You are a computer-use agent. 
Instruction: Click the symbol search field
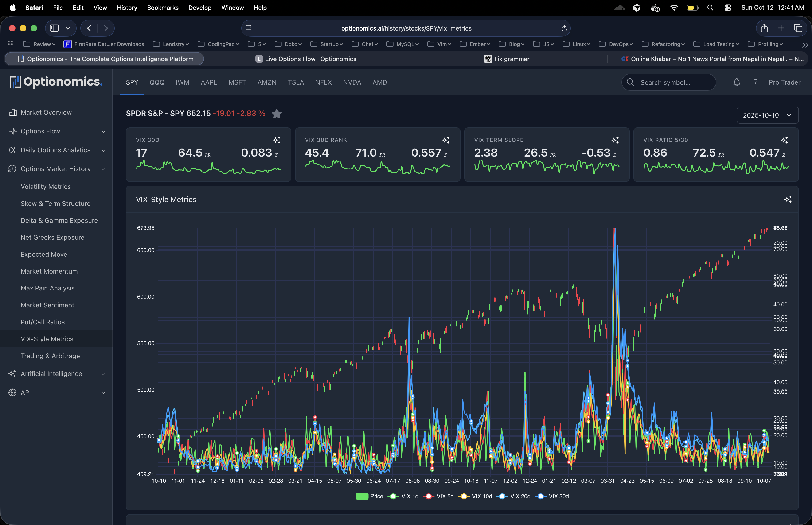coord(668,82)
